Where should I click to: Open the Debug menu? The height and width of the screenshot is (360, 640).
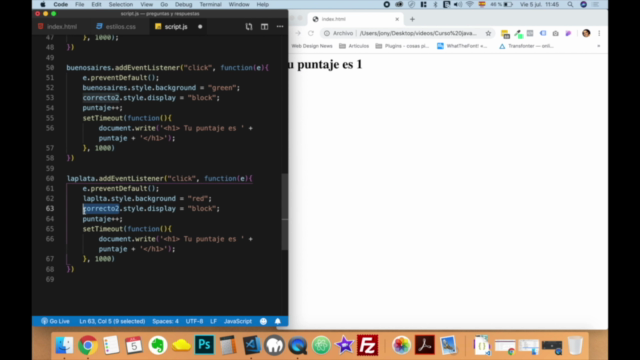click(x=184, y=4)
